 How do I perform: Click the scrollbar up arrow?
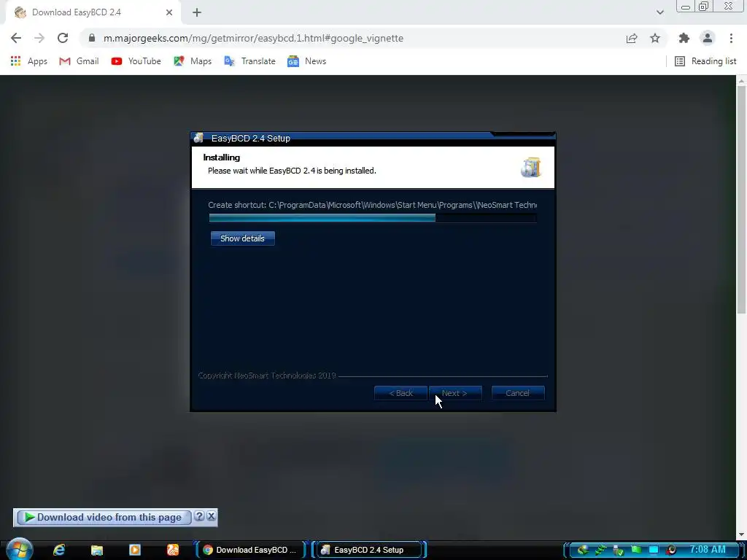click(x=741, y=80)
